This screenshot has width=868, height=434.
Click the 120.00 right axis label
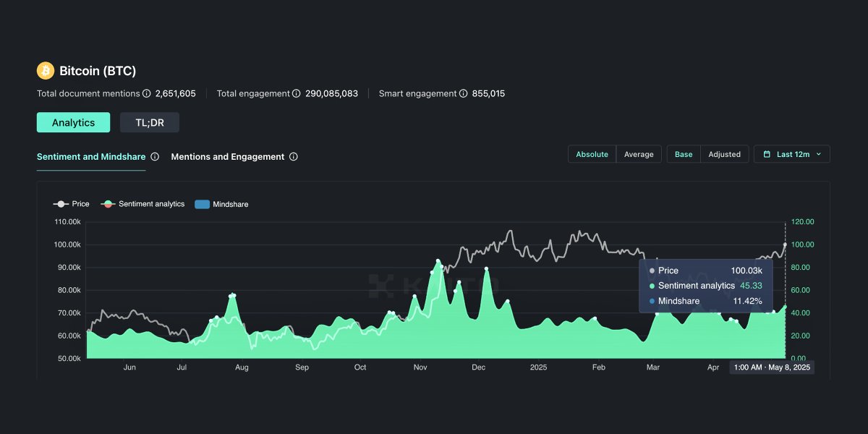click(803, 221)
